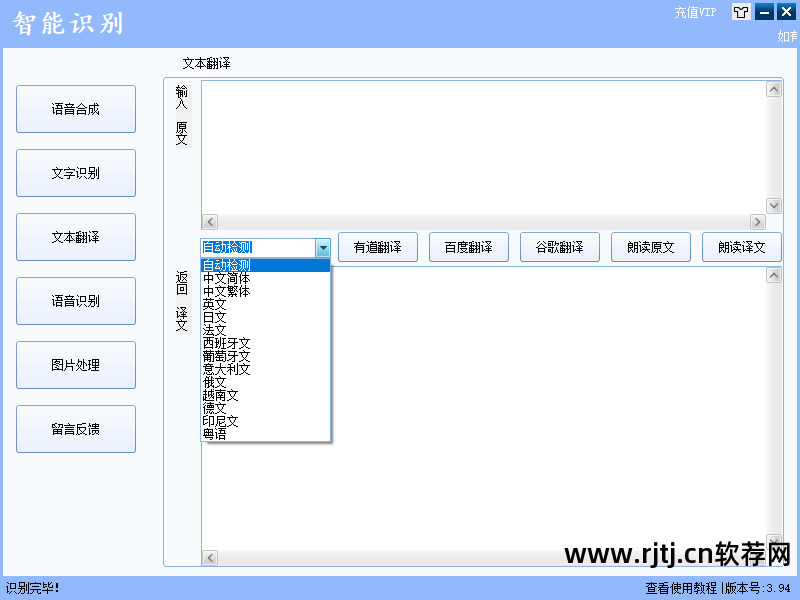800x600 pixels.
Task: Click the source box scroll-left arrow
Action: click(x=210, y=222)
